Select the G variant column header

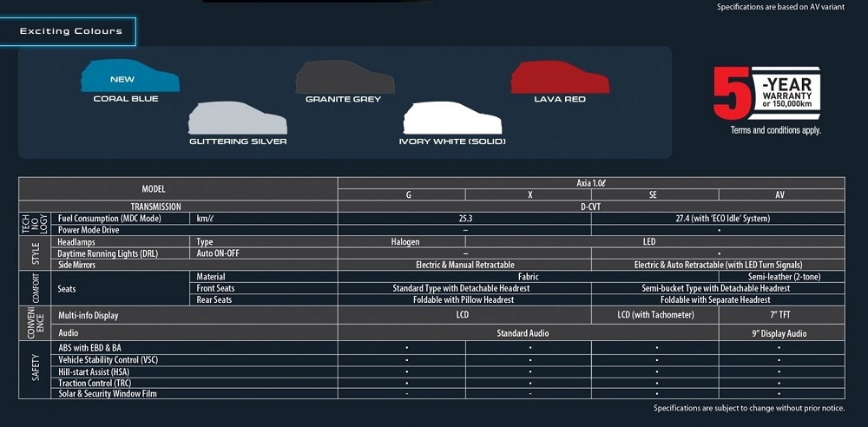[408, 195]
